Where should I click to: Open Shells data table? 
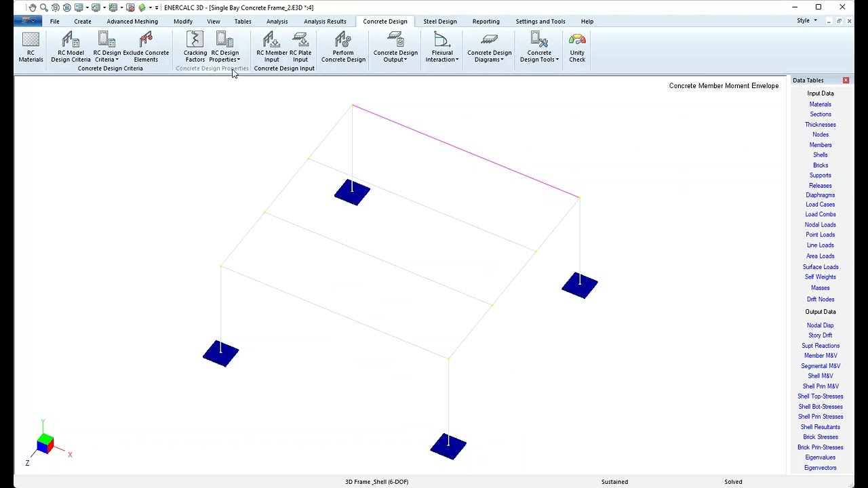pos(820,155)
